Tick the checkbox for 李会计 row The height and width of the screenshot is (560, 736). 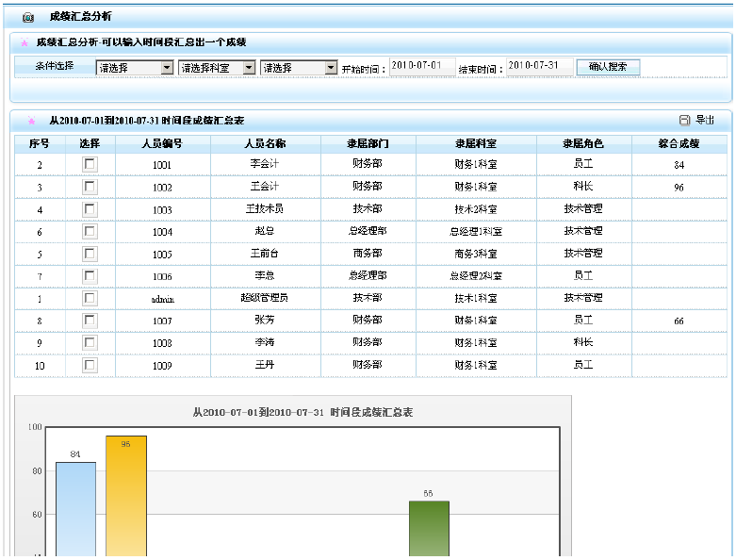(90, 164)
